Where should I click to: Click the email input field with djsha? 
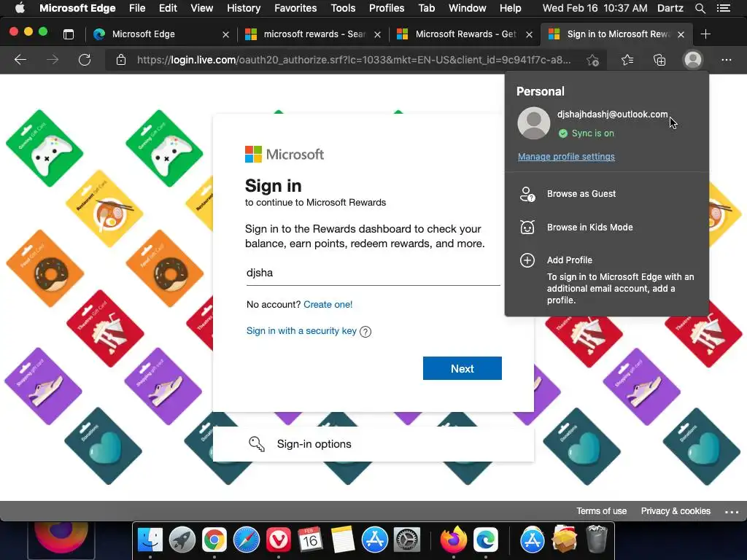click(373, 273)
